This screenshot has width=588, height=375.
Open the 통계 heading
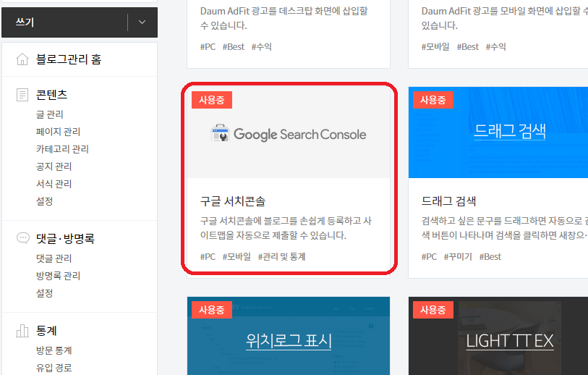[x=46, y=330]
